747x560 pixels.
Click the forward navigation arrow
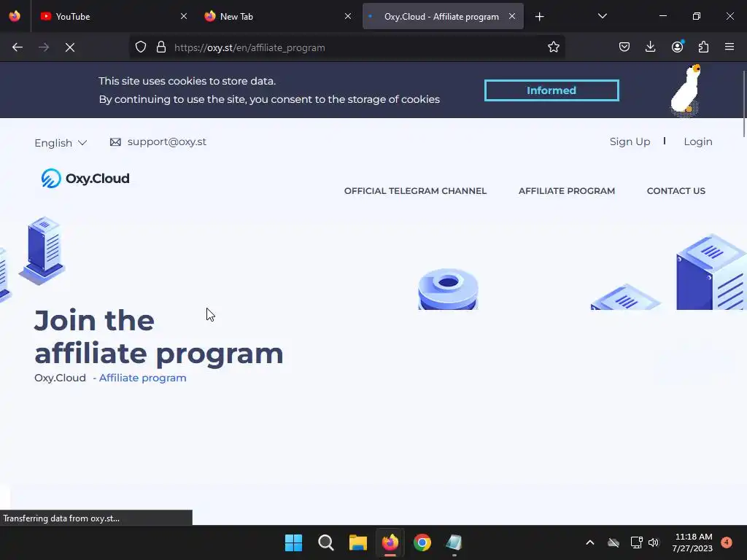[44, 47]
